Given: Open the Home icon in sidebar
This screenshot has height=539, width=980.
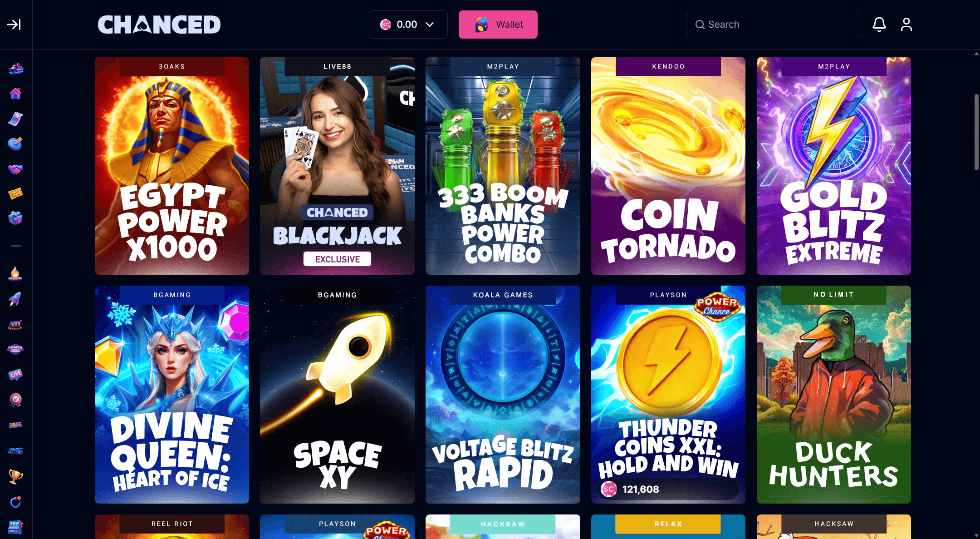Looking at the screenshot, I should [x=15, y=94].
